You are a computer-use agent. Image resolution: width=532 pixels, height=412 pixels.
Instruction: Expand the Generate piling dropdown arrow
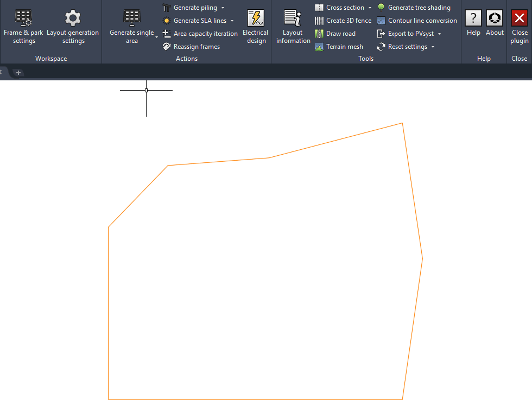pyautogui.click(x=223, y=8)
